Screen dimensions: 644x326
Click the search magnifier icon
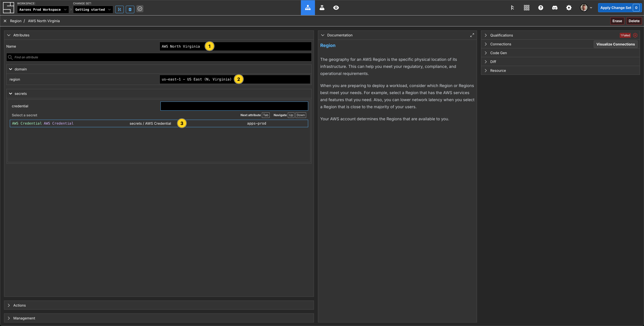tap(10, 57)
